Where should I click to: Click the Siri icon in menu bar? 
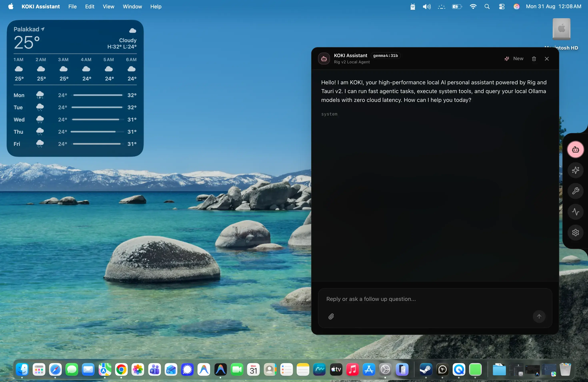(516, 7)
